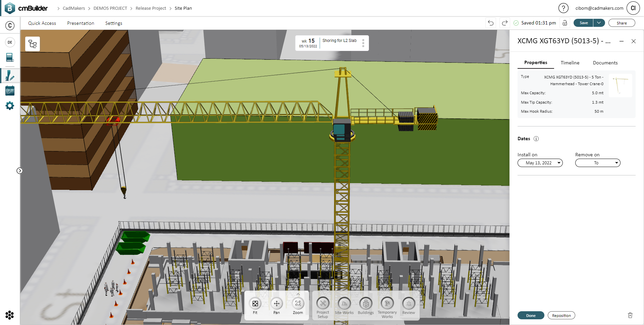Expand the view tools chevron above Zoom
Screen dimensions: 644x325
(x=298, y=294)
